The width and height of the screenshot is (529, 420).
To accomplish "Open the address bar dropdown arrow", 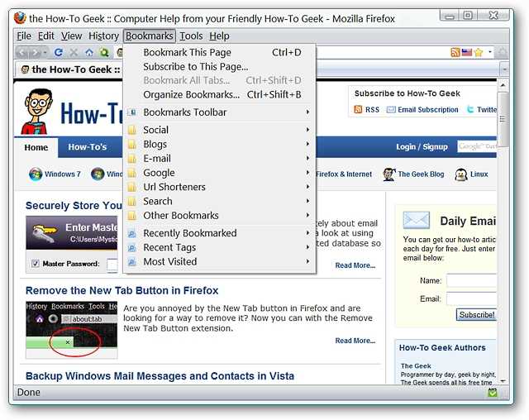I will tap(490, 52).
